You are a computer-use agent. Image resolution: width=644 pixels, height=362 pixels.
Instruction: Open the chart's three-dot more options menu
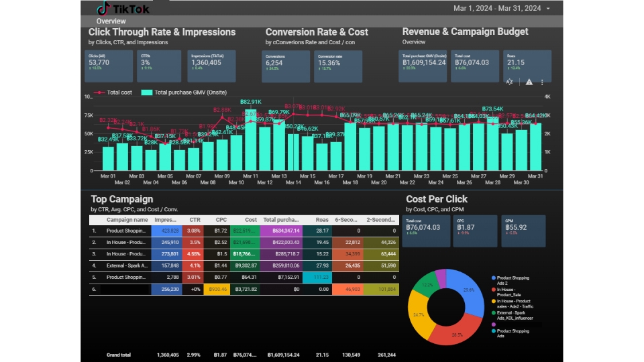click(542, 82)
